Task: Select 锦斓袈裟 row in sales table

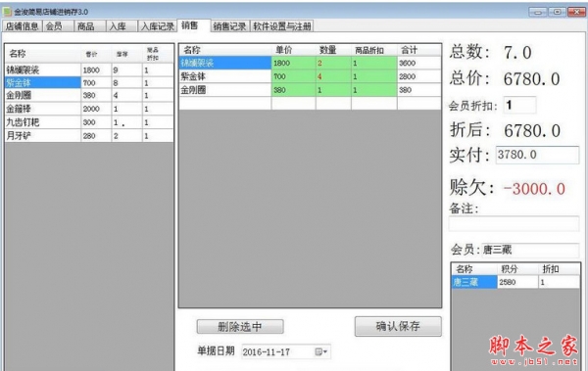Action: [225, 63]
